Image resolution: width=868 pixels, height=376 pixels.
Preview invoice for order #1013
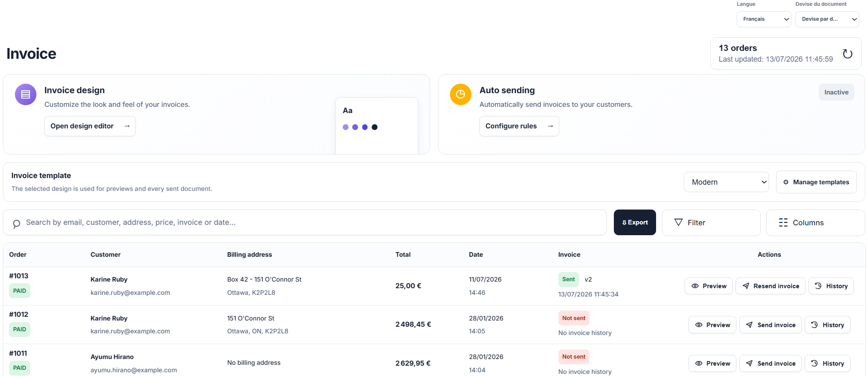click(708, 286)
